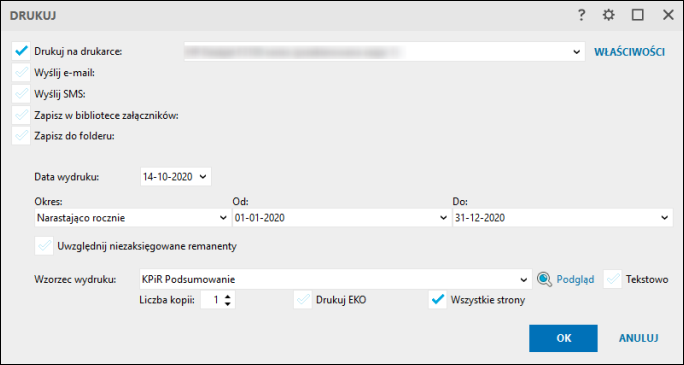
Task: Enable the Drukuj EKO checkbox
Action: pyautogui.click(x=303, y=300)
